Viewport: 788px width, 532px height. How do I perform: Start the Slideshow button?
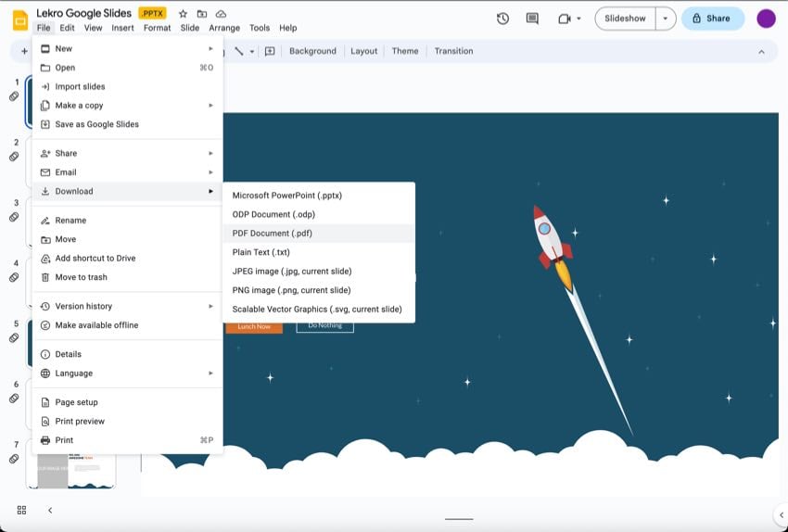point(626,19)
